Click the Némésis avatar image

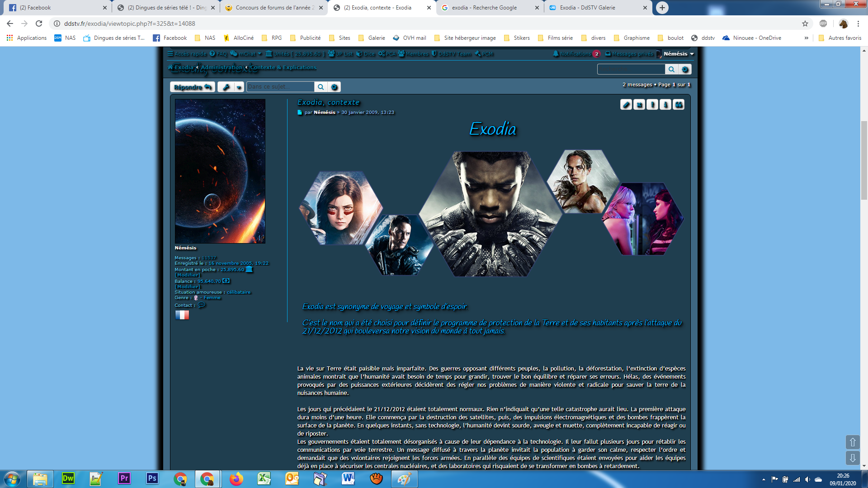220,171
